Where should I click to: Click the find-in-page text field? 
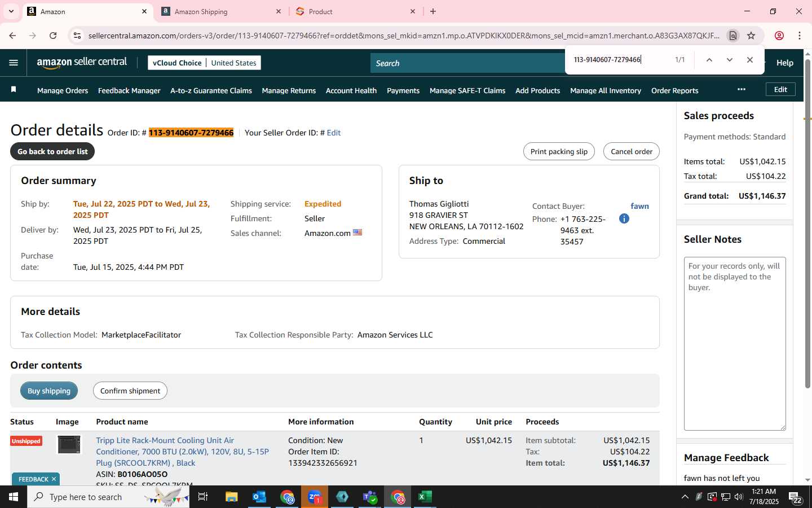[x=620, y=60]
